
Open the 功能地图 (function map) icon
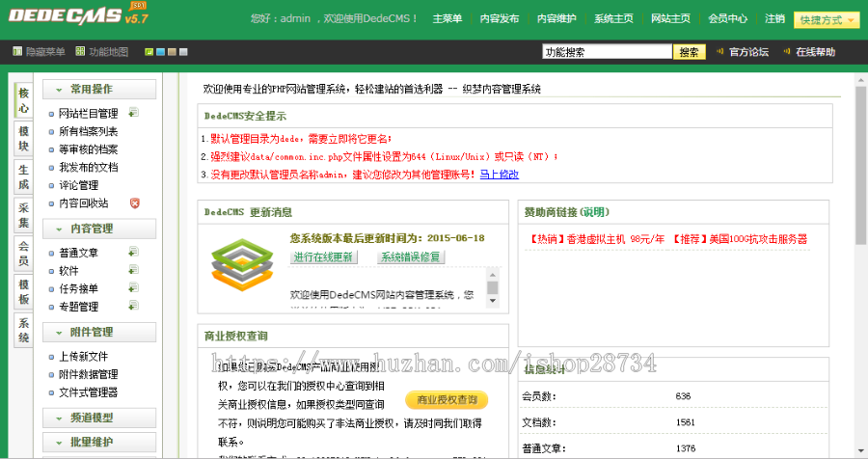point(80,51)
